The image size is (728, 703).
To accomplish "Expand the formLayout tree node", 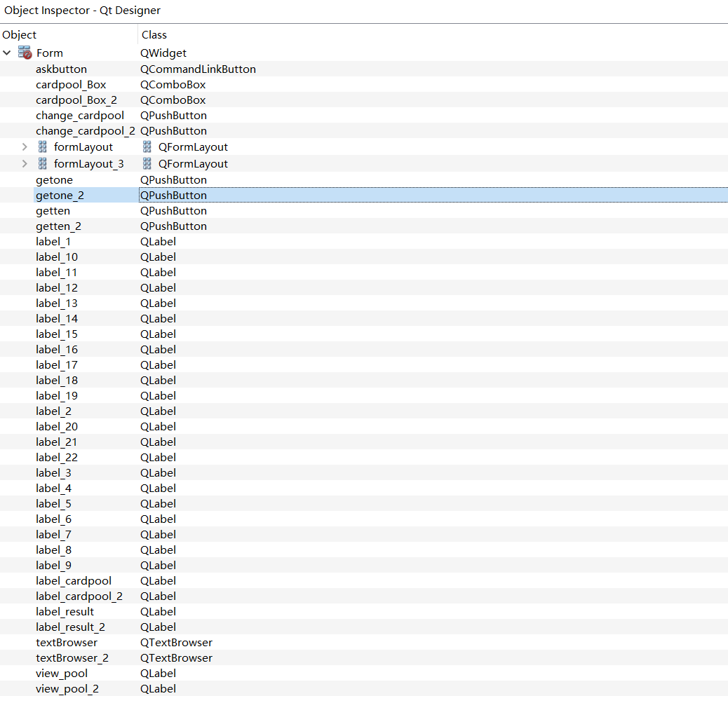I will pos(25,147).
